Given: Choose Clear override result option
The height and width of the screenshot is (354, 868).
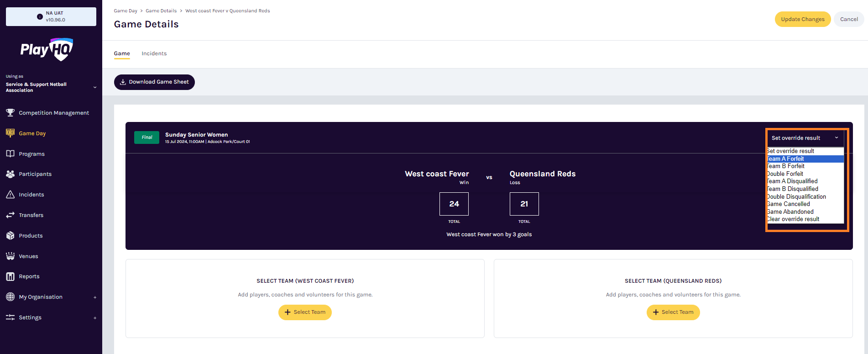Looking at the screenshot, I should pos(805,219).
